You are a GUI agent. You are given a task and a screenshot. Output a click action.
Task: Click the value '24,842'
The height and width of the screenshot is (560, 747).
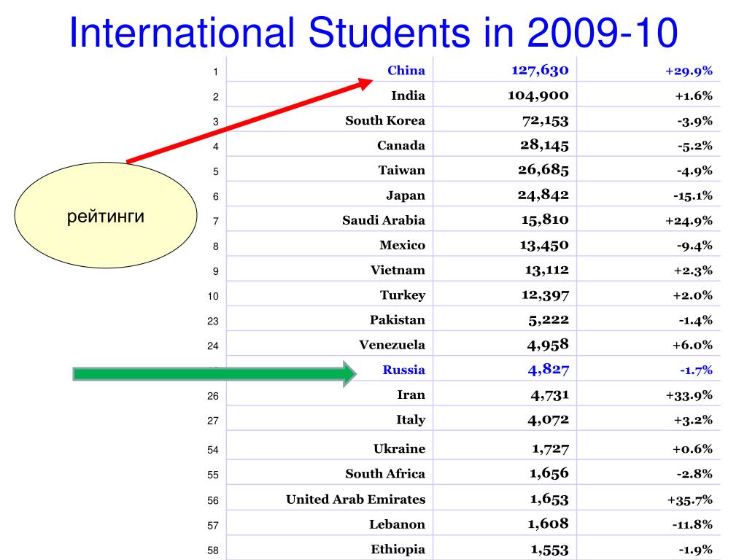543,195
